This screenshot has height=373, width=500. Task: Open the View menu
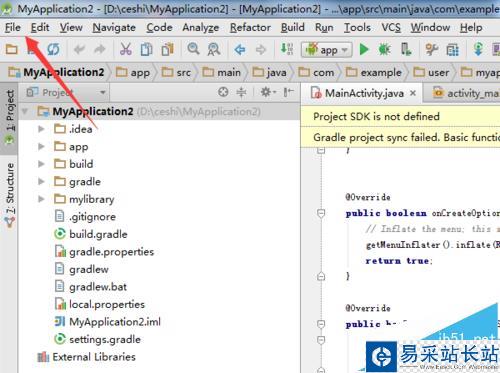(71, 27)
